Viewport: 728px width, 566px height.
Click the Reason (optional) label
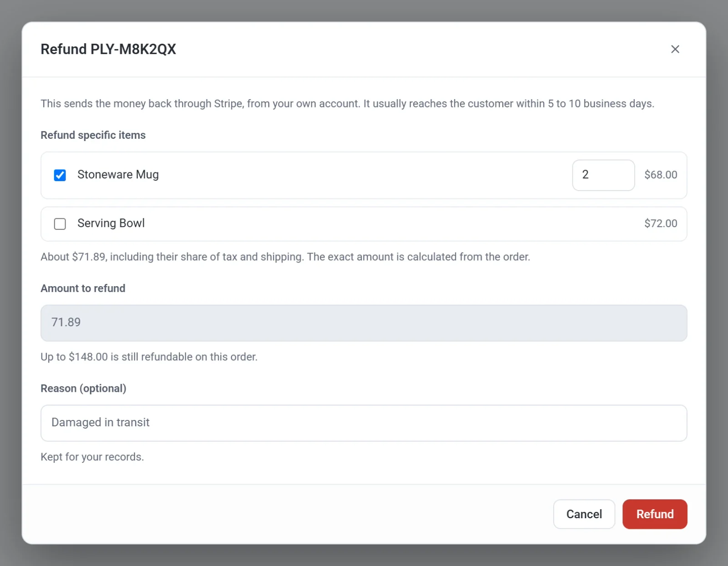[83, 389]
